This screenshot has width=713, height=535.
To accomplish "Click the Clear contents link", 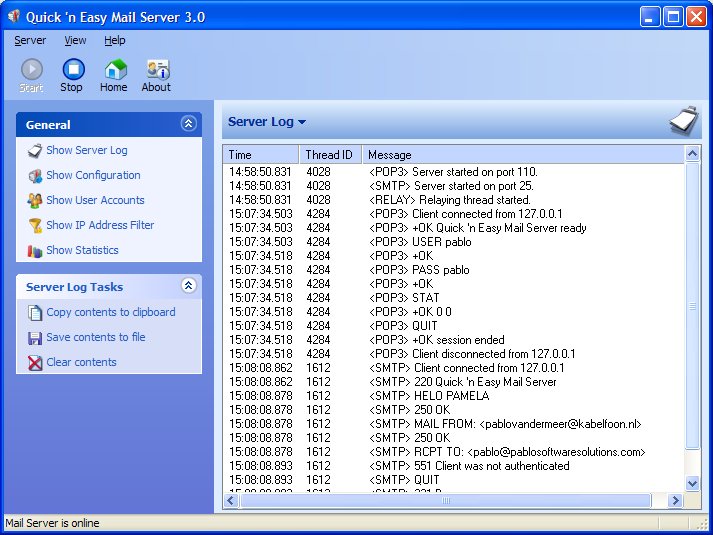I will click(81, 362).
